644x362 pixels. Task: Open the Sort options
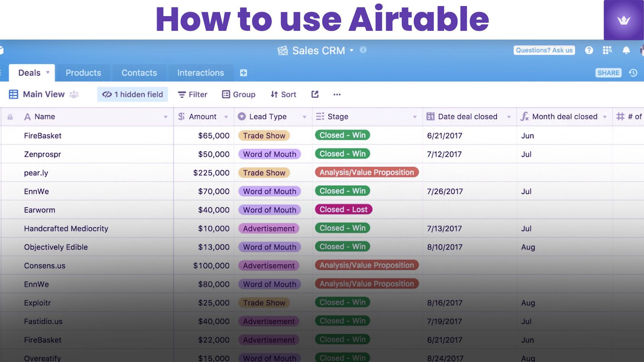[x=283, y=95]
